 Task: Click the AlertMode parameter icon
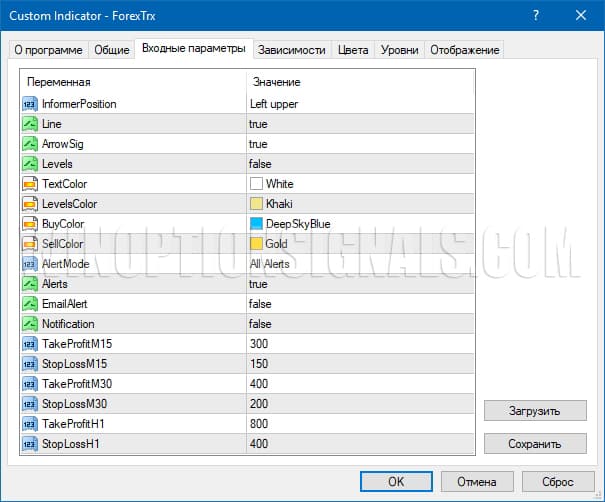click(29, 264)
